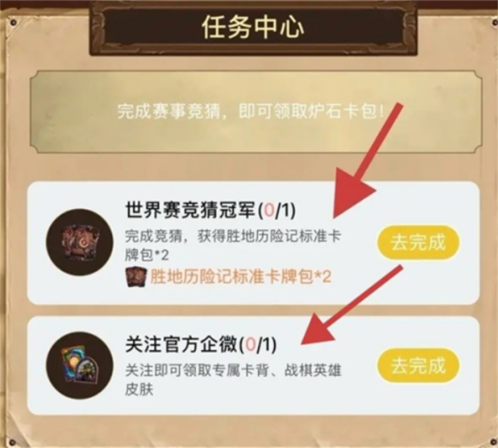Tap 去完成 for 世界赛竞猜冠军 task
The width and height of the screenshot is (498, 448).
418,243
